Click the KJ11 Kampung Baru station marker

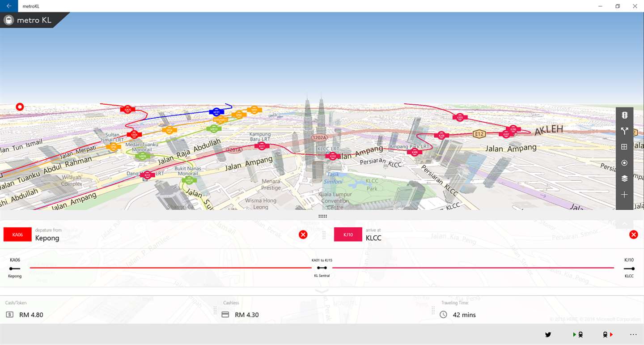(x=262, y=146)
